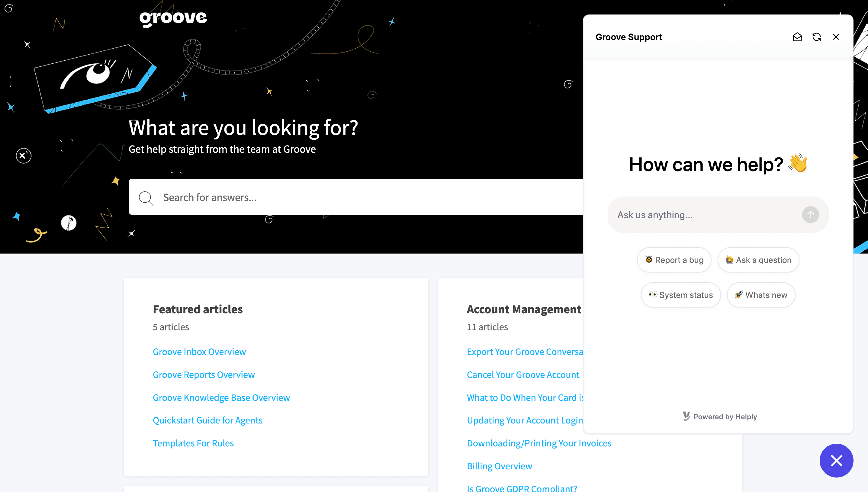Select the magnifying glass search icon
This screenshot has width=868, height=492.
146,198
